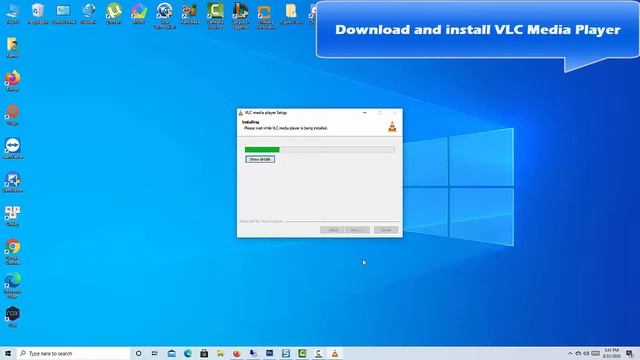640x360 pixels.
Task: Click the greyed Cancel button in VLC Setup
Action: click(386, 230)
